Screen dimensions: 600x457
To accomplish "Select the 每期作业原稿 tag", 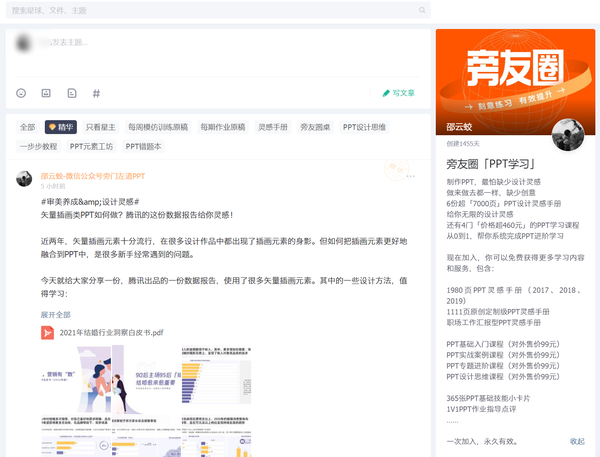I will (x=223, y=127).
